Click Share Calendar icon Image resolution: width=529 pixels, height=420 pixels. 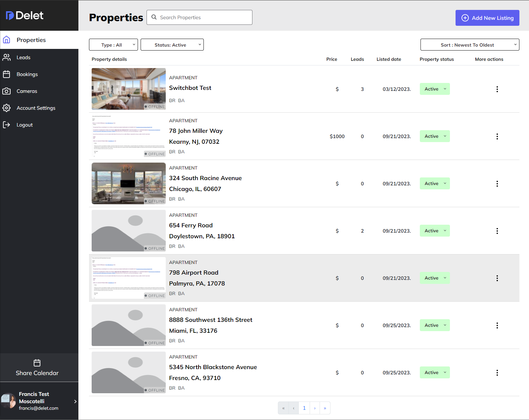(37, 363)
